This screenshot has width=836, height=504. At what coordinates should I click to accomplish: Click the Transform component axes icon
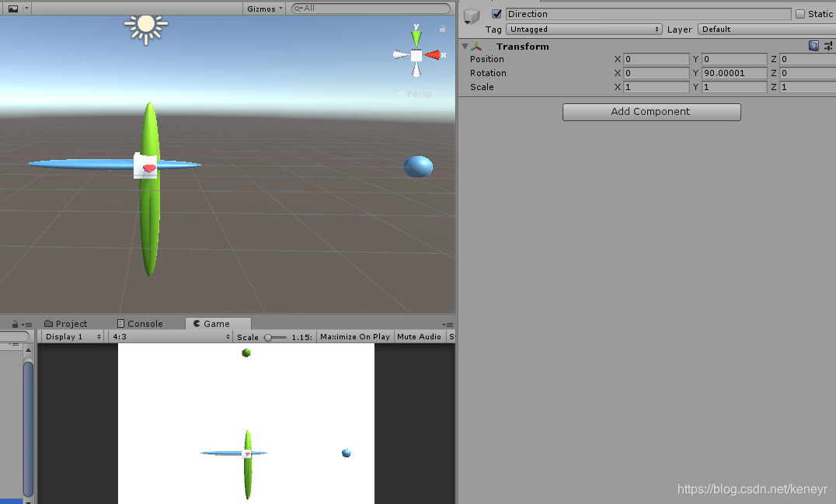pos(476,47)
